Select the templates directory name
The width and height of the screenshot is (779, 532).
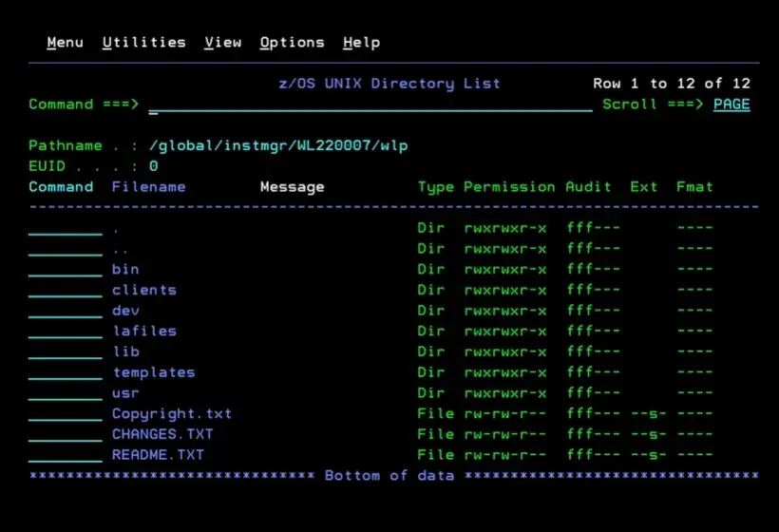[154, 372]
